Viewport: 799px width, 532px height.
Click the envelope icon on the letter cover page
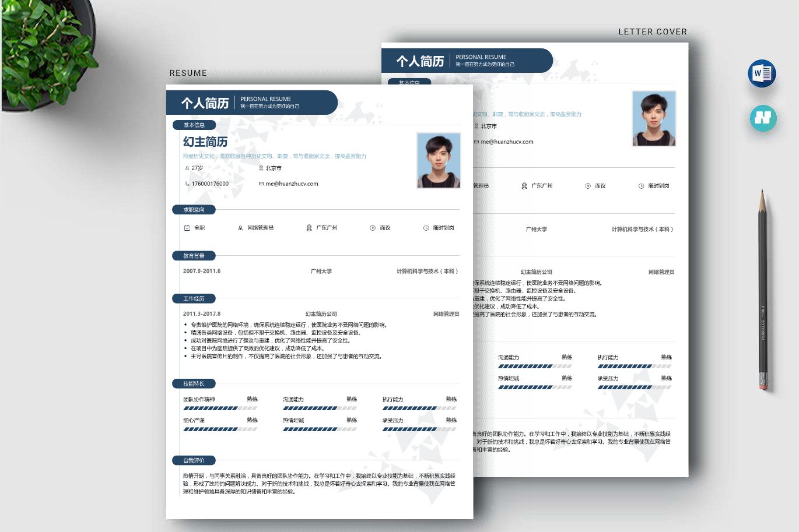click(x=476, y=142)
